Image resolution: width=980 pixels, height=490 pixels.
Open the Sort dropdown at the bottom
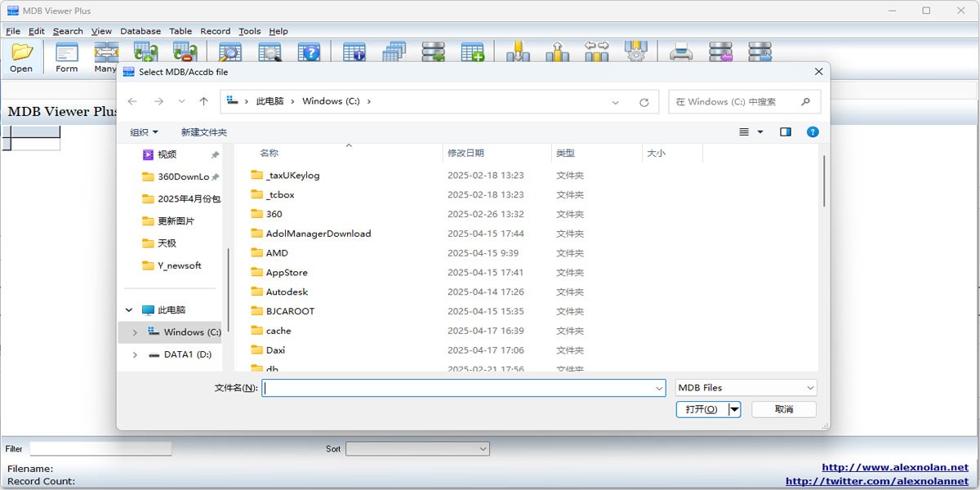(x=417, y=448)
